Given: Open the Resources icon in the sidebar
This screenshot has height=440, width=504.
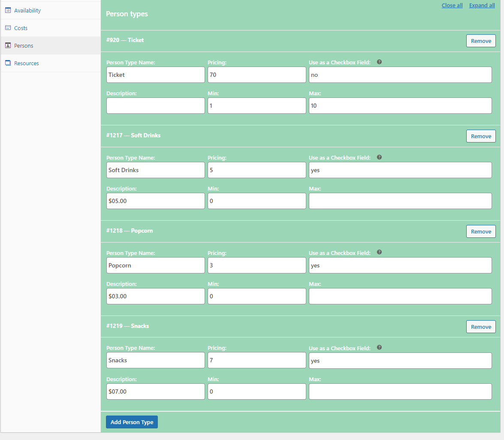Looking at the screenshot, I should (x=8, y=63).
